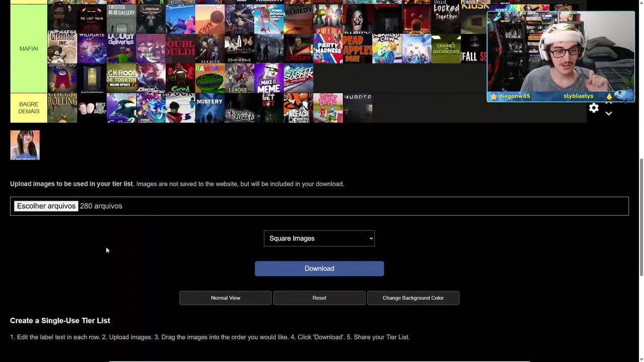Click the Create a Single-Use Tier List heading
The image size is (644, 362).
point(60,320)
